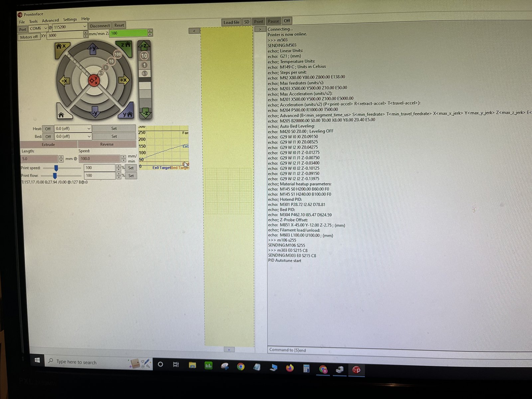The image size is (532, 399).
Task: Open the 115200 baud rate dropdown
Action: point(69,27)
